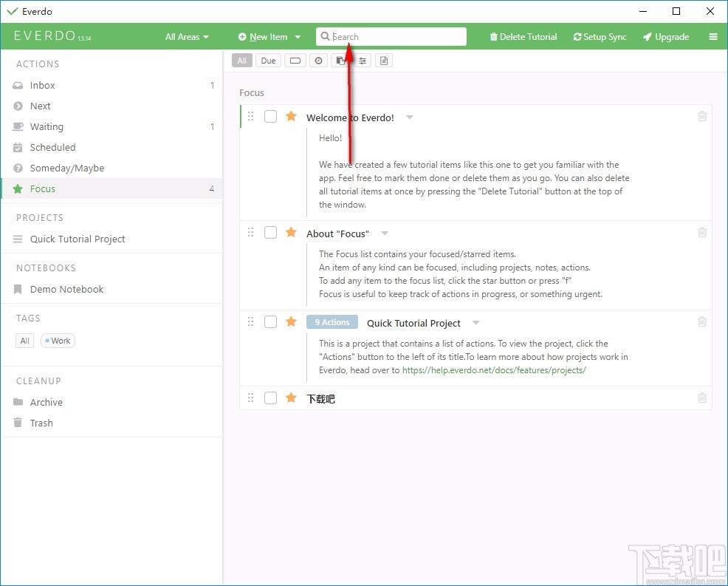Grab drag handle of Quick Tutorial Project
728x586 pixels.
[x=251, y=321]
